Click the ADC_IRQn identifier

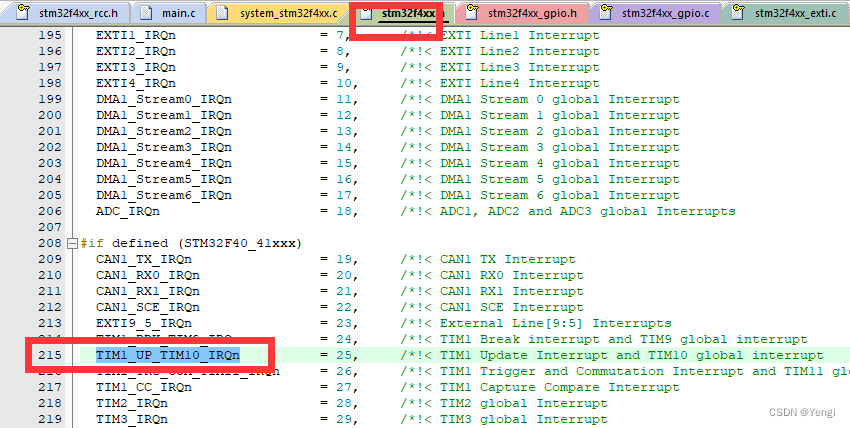[x=128, y=211]
